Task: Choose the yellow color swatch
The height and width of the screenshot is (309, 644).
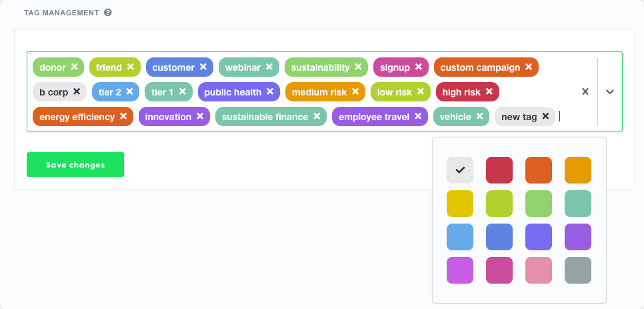Action: tap(460, 204)
